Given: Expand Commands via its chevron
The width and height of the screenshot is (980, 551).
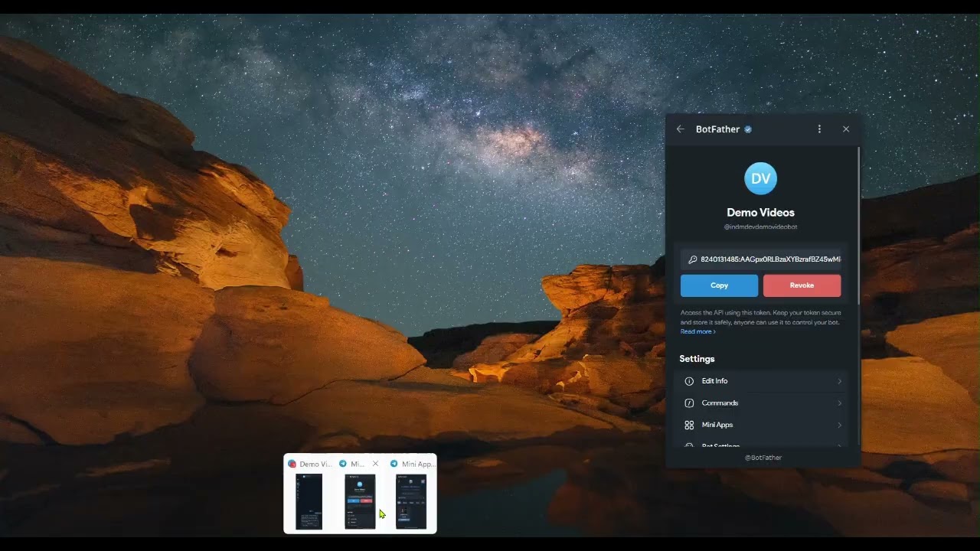Looking at the screenshot, I should [839, 403].
